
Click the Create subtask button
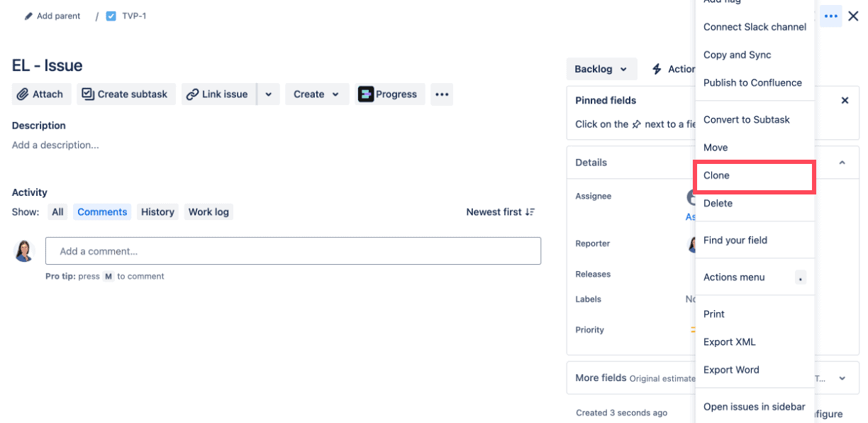126,94
